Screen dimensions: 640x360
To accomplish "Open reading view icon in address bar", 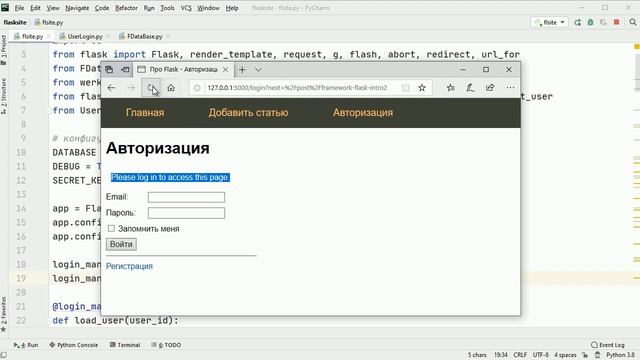I will pos(405,88).
